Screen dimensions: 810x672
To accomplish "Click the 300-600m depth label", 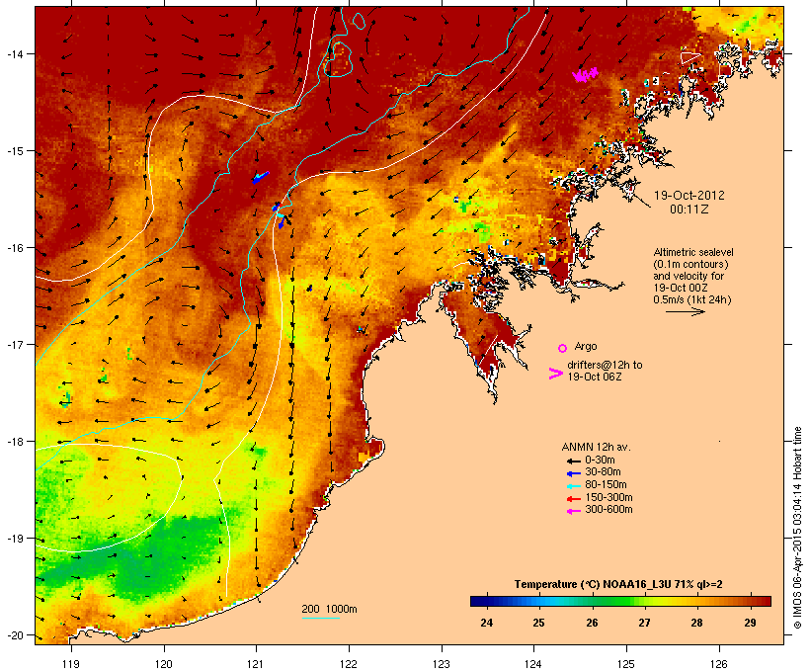I will click(x=608, y=510).
